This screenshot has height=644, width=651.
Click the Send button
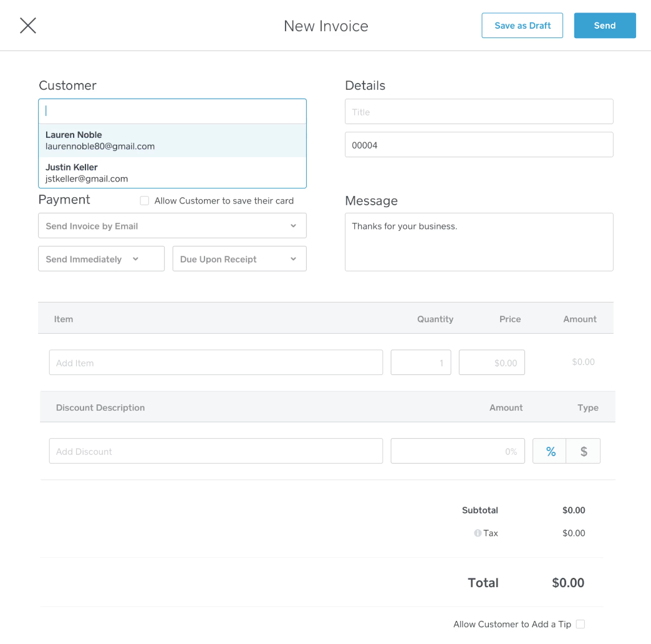(604, 25)
